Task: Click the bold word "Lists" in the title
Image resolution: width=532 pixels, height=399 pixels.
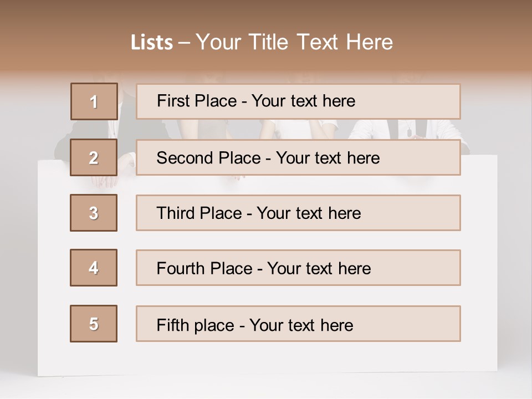Action: point(151,43)
